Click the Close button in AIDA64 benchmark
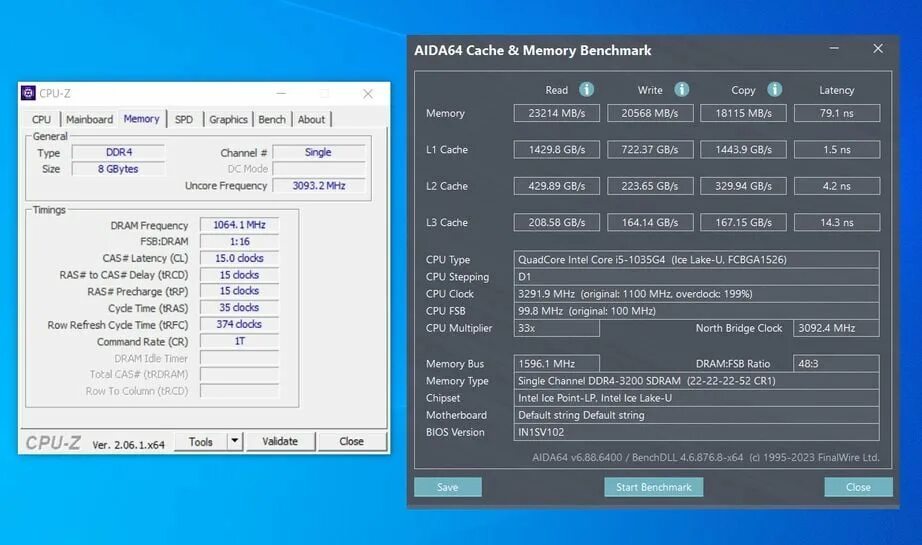Image resolution: width=922 pixels, height=545 pixels. point(858,487)
